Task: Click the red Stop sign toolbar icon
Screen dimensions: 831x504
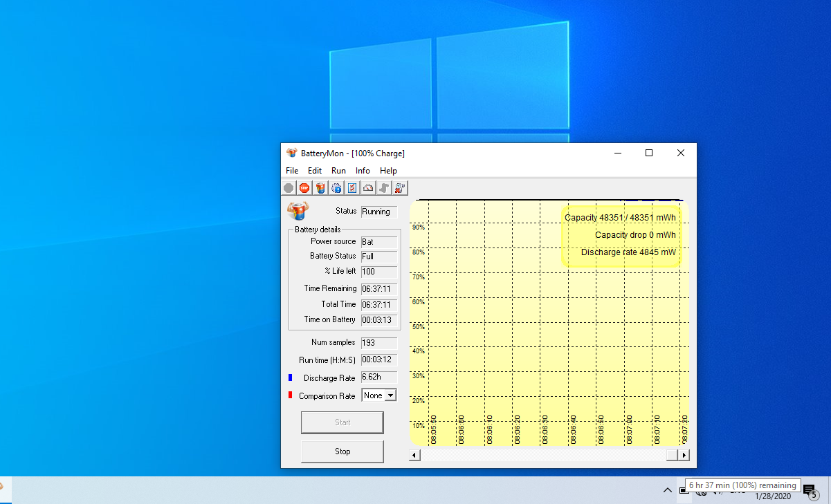Action: pos(304,187)
